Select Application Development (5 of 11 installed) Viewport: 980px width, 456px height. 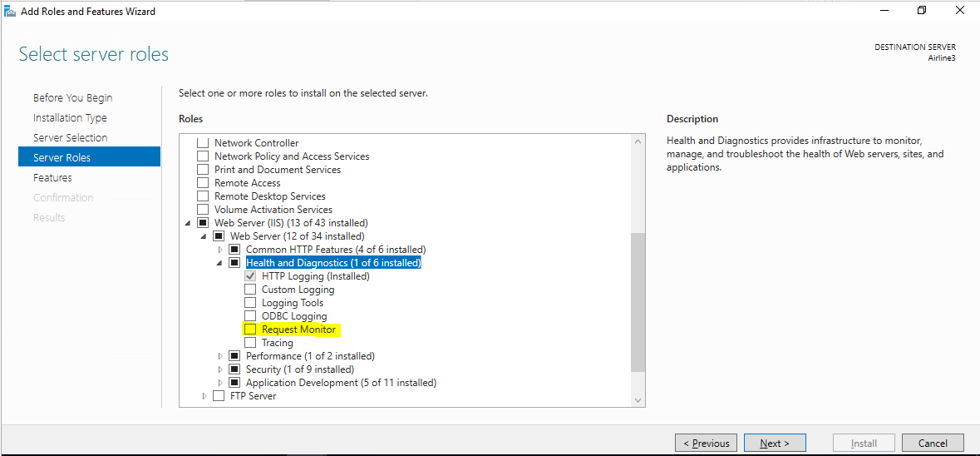[x=342, y=382]
